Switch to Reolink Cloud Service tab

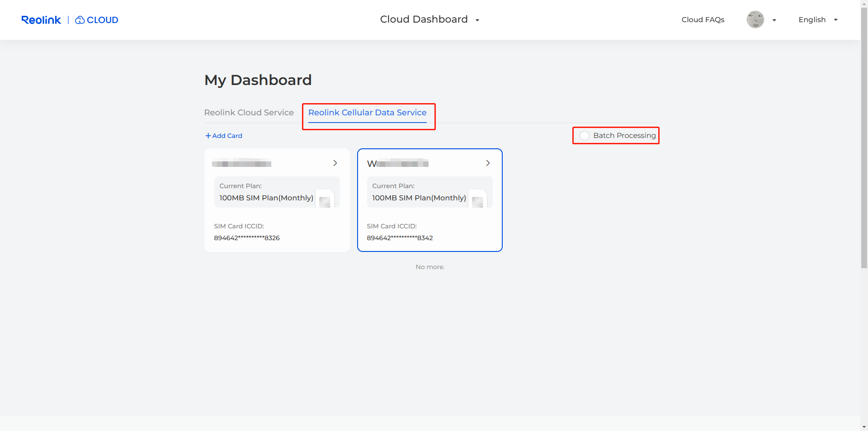[x=249, y=113]
